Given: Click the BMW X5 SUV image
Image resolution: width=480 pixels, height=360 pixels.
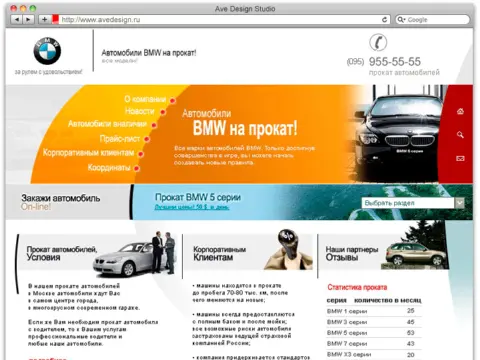Looking at the screenshot, I should [x=415, y=255].
